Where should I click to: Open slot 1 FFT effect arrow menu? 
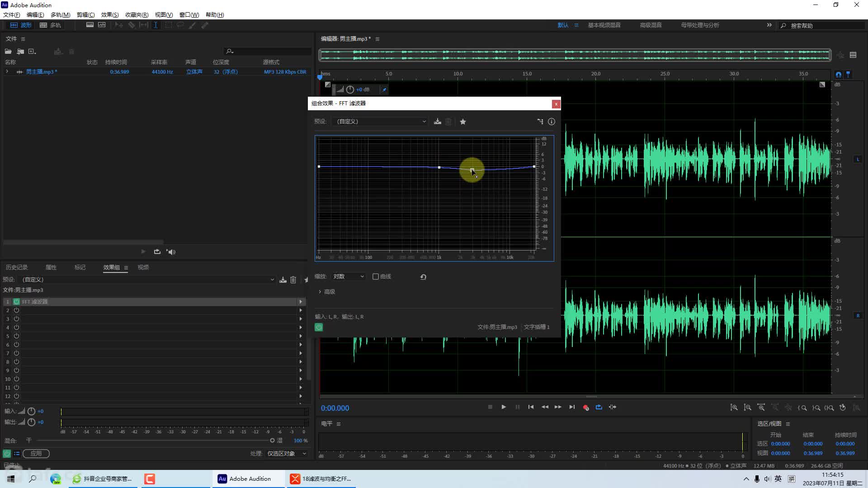pyautogui.click(x=301, y=302)
